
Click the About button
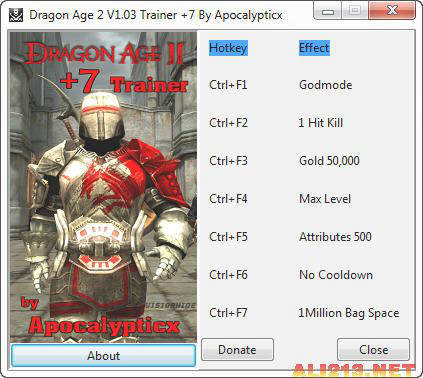point(103,355)
